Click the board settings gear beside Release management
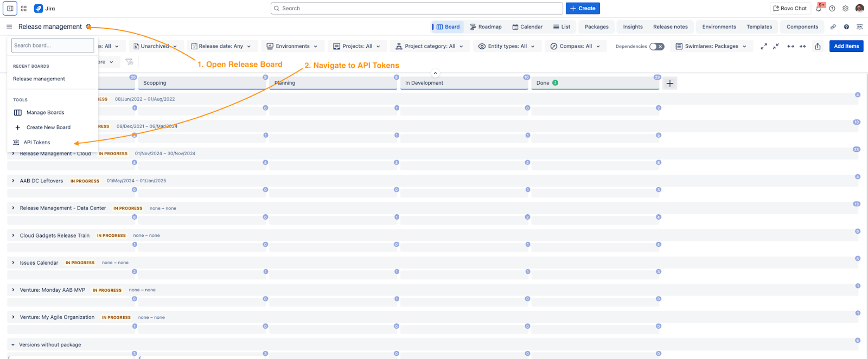868x359 pixels. coord(88,27)
